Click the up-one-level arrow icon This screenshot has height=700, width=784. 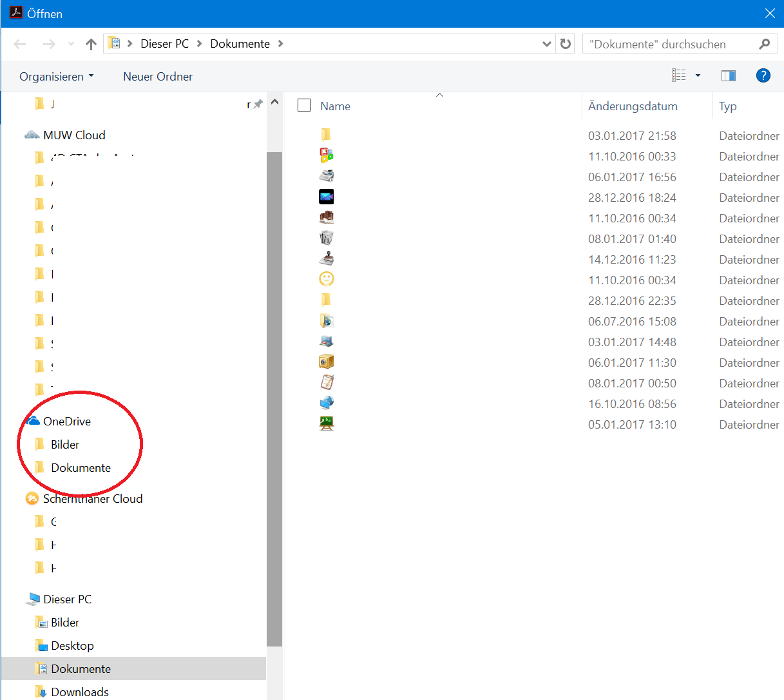(x=91, y=43)
